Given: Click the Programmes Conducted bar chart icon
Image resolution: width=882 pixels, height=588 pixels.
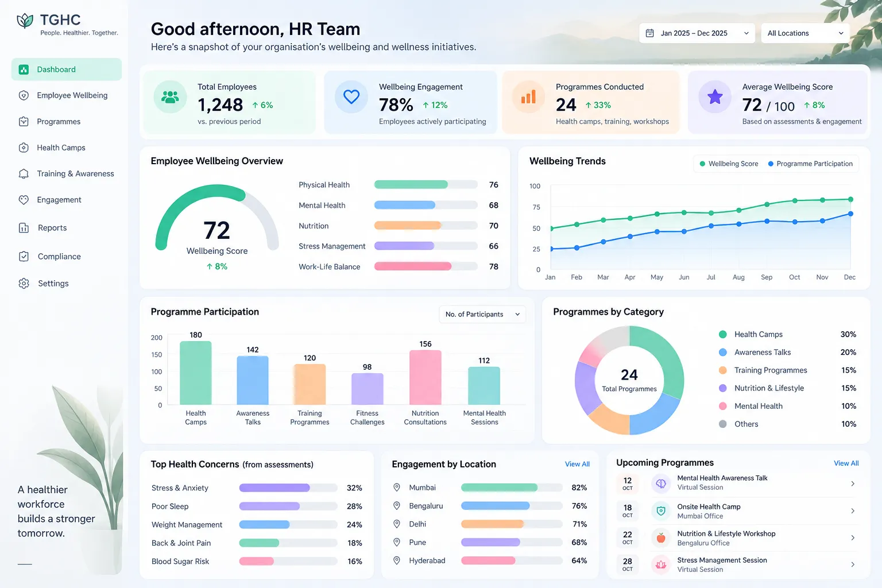Looking at the screenshot, I should tap(528, 97).
